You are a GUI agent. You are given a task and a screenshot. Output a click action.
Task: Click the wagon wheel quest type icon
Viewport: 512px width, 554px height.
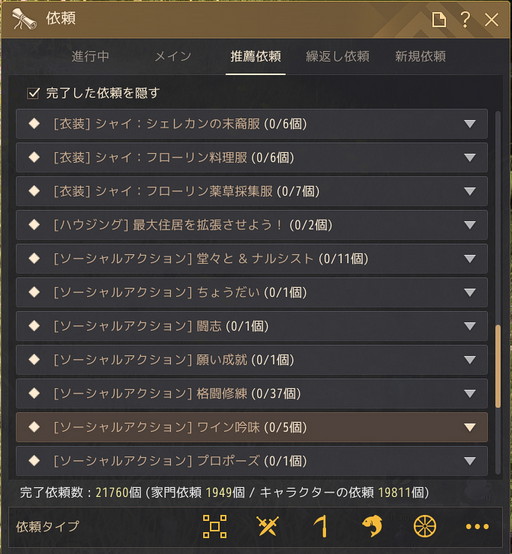click(x=425, y=526)
